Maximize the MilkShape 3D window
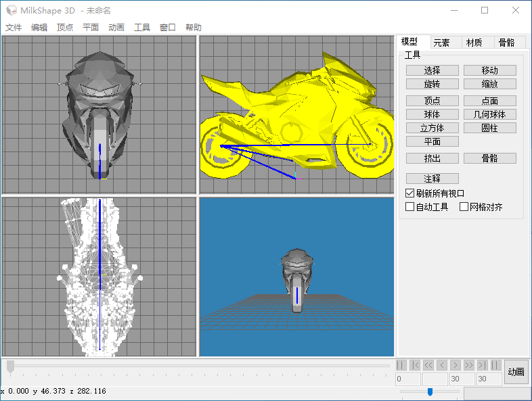Viewport: 532px width, 401px height. 485,10
